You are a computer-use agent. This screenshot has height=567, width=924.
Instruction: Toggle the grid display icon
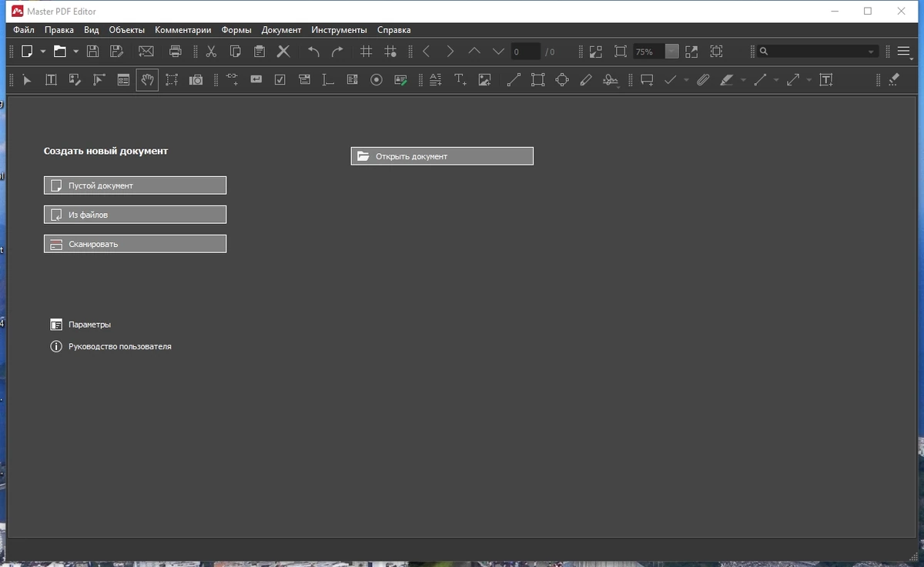click(367, 52)
